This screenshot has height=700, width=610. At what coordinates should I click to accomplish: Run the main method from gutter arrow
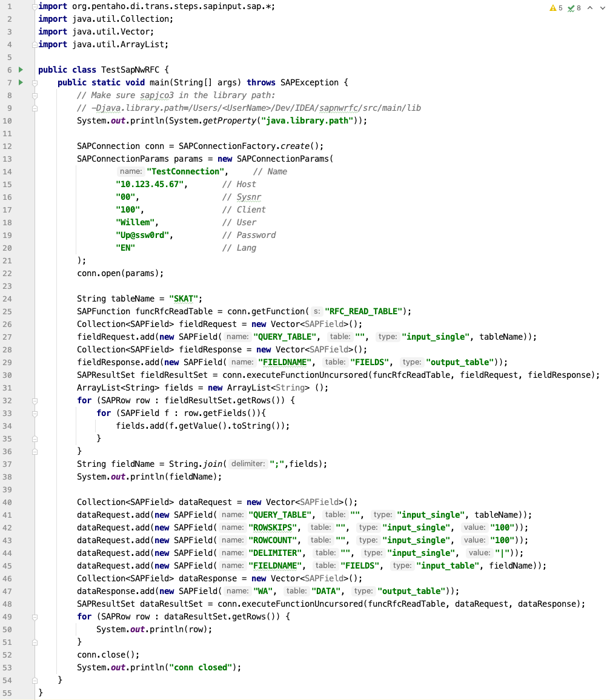pyautogui.click(x=21, y=82)
